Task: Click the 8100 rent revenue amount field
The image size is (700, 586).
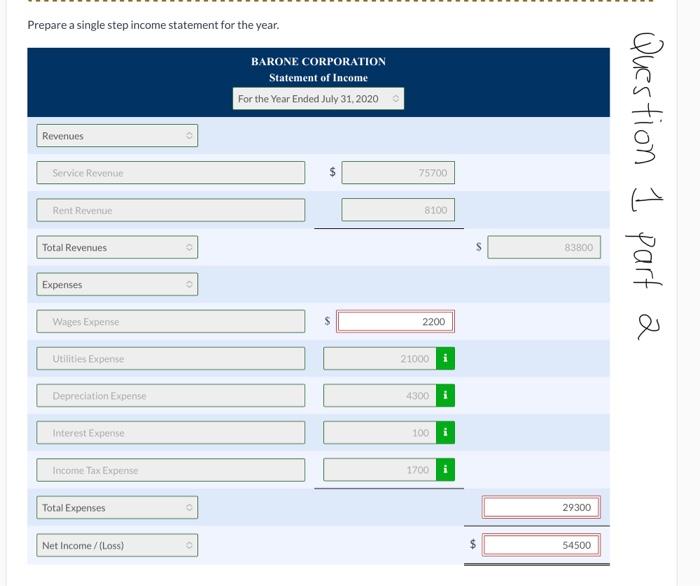Action: 398,210
